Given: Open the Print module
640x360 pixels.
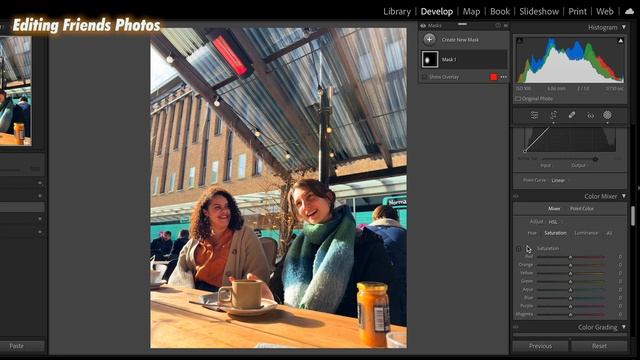Looking at the screenshot, I should coord(578,11).
